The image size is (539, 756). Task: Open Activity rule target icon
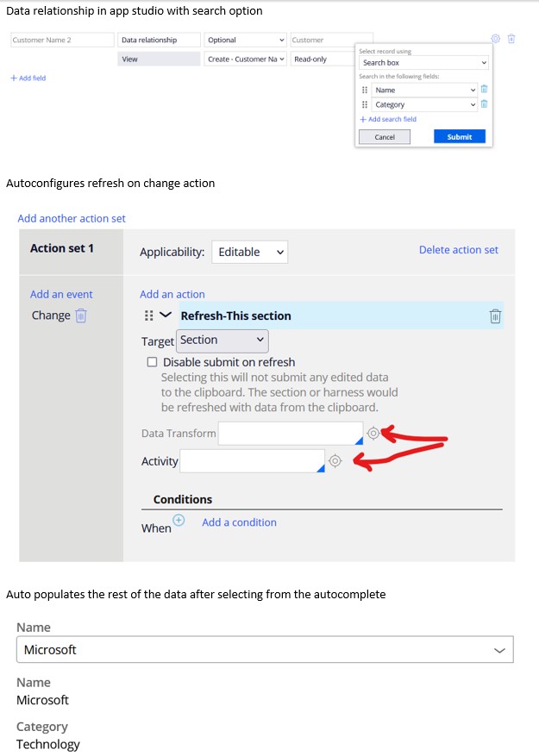pyautogui.click(x=335, y=461)
